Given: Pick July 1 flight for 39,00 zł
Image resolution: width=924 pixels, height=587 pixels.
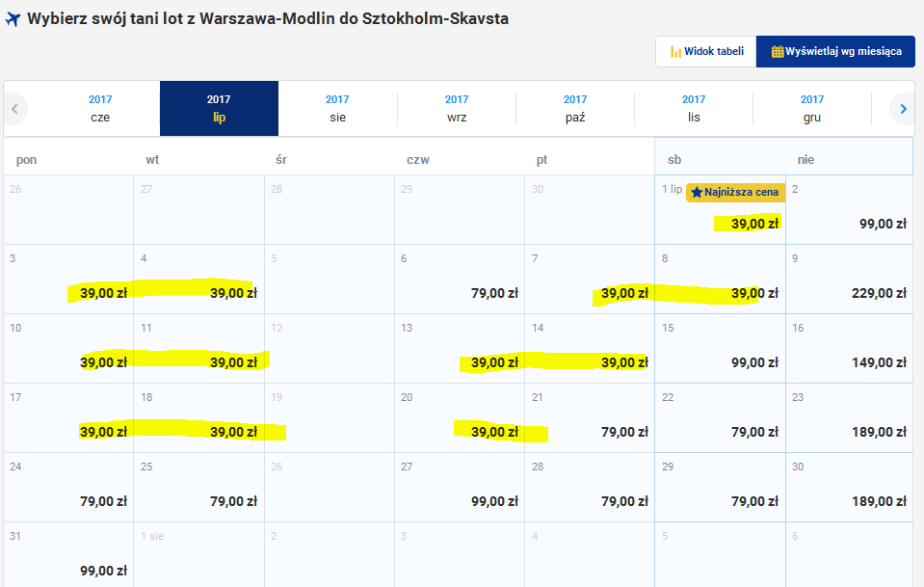Looking at the screenshot, I should click(720, 210).
